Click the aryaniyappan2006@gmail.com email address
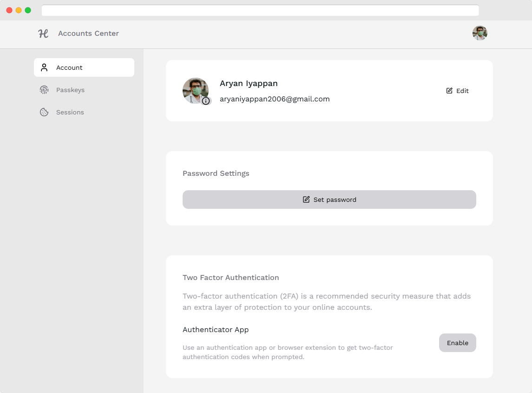532x393 pixels. click(x=275, y=99)
